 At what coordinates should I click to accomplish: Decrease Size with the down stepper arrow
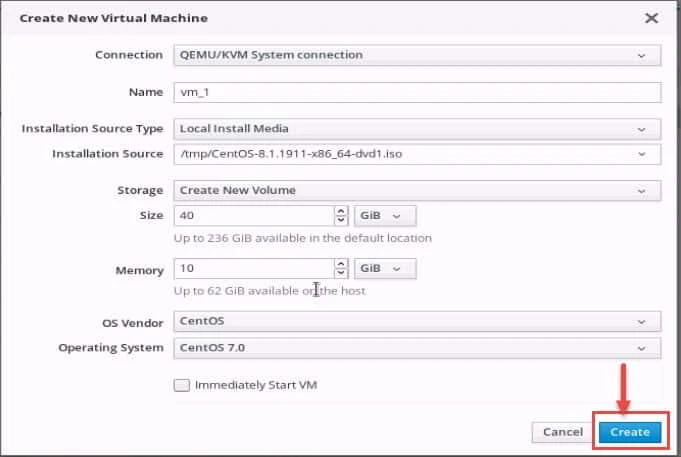[x=341, y=220]
